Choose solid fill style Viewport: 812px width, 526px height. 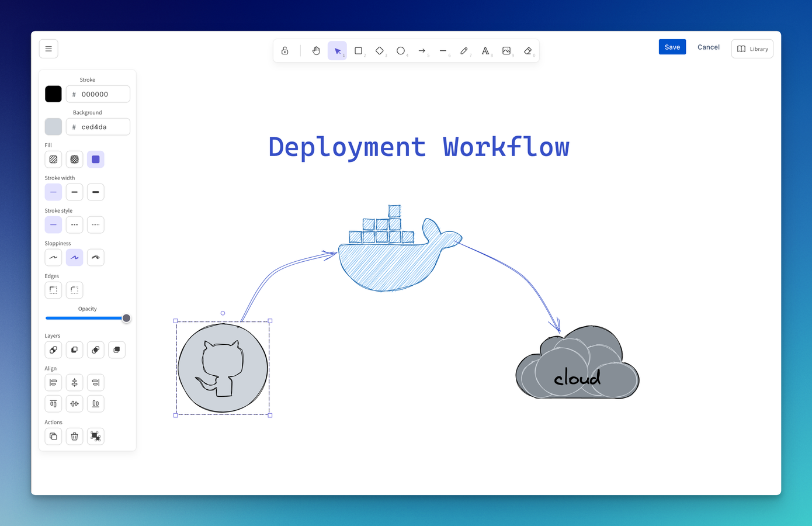click(96, 159)
